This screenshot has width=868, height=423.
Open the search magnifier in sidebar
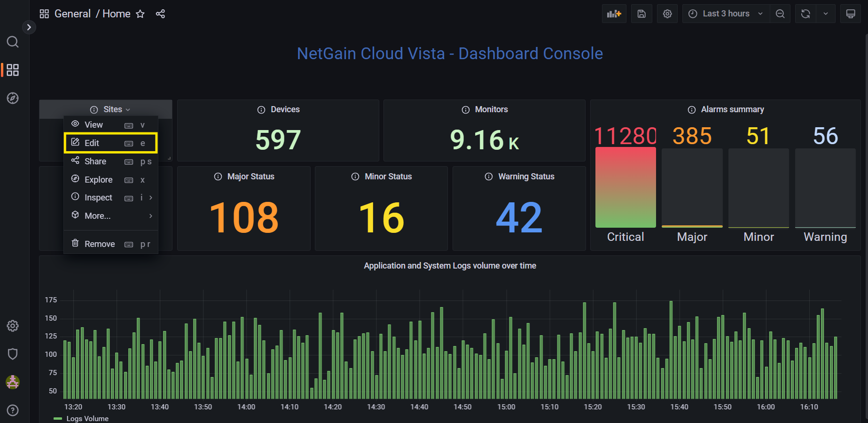13,42
